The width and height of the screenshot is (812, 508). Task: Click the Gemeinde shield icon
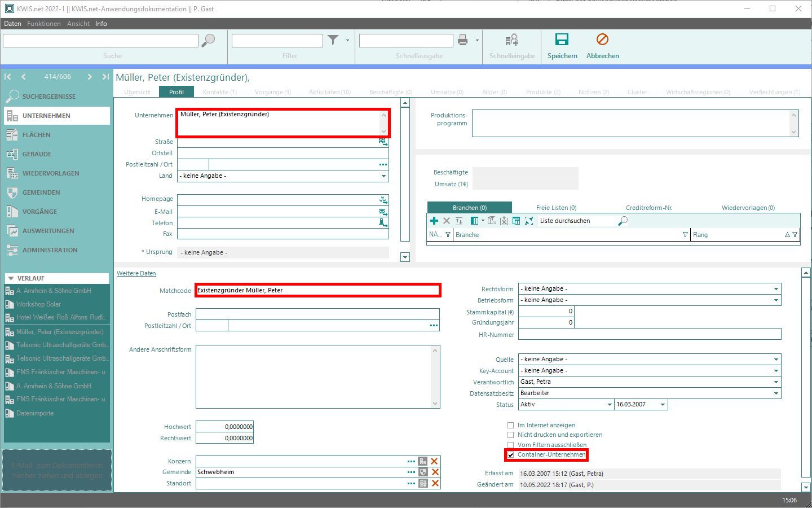[x=423, y=472]
